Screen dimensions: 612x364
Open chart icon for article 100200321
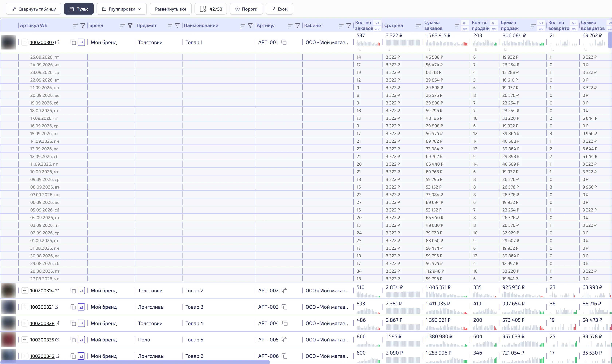pos(81,307)
